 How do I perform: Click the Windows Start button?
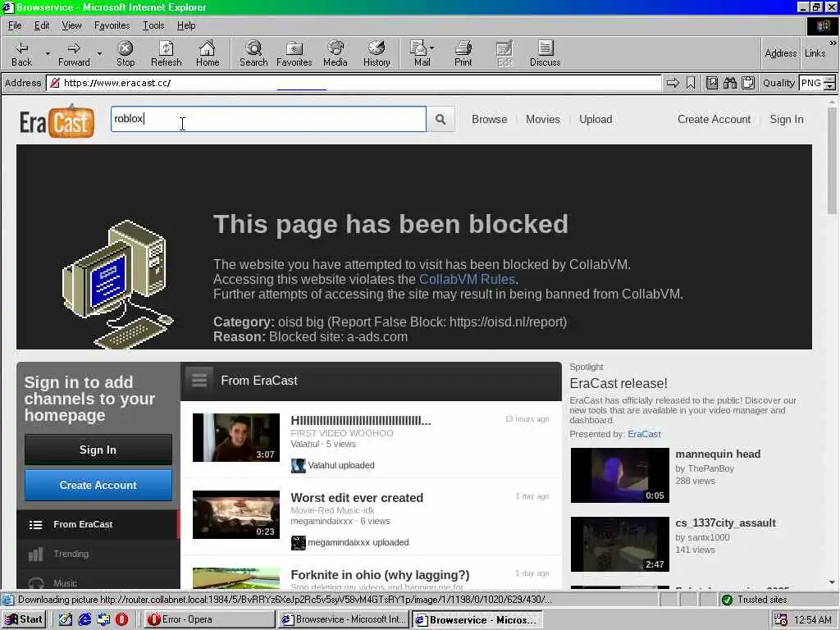[24, 619]
